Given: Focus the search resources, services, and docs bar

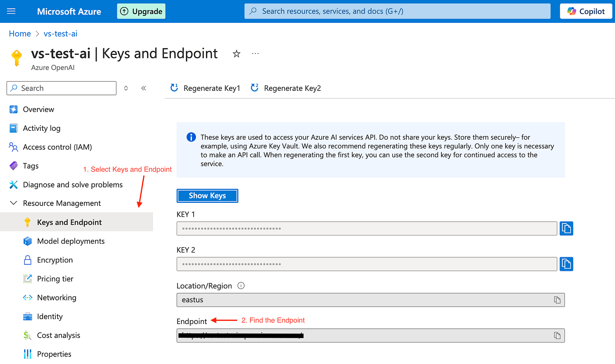Looking at the screenshot, I should click(397, 11).
